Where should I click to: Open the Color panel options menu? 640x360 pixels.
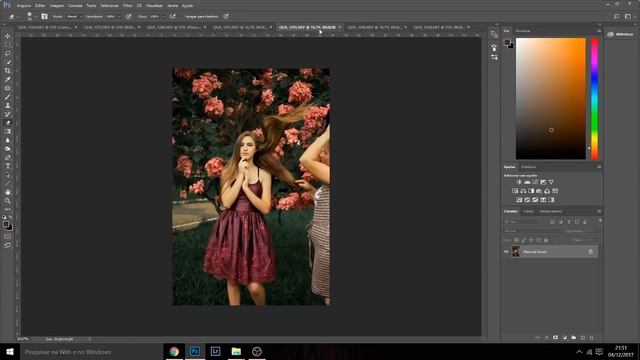pyautogui.click(x=599, y=31)
